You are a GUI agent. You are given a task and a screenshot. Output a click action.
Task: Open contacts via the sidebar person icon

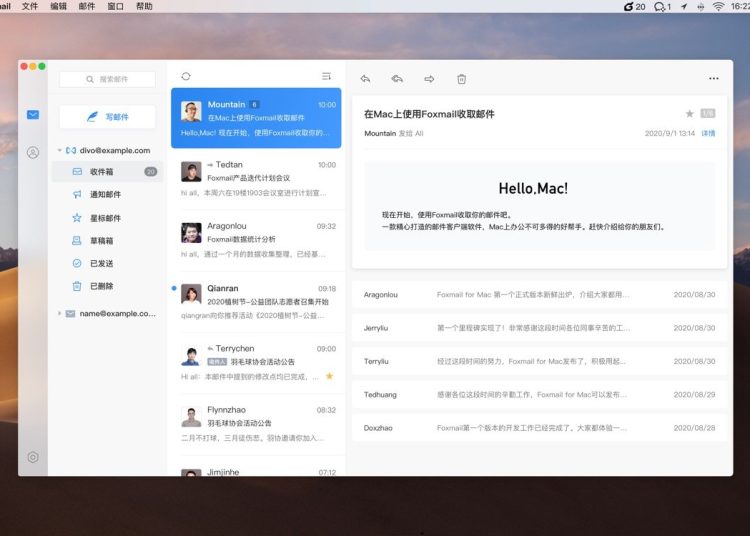point(33,152)
